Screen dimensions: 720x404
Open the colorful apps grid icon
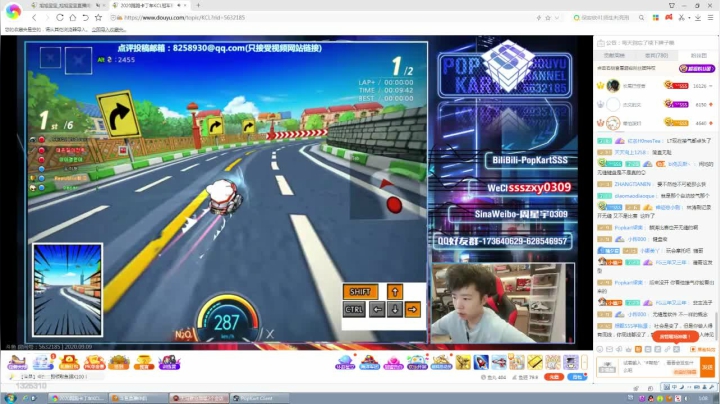655,17
